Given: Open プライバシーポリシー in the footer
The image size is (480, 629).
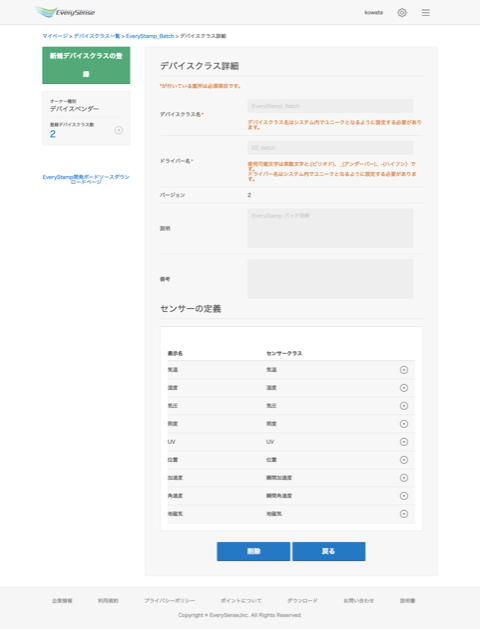Looking at the screenshot, I should pos(170,601).
